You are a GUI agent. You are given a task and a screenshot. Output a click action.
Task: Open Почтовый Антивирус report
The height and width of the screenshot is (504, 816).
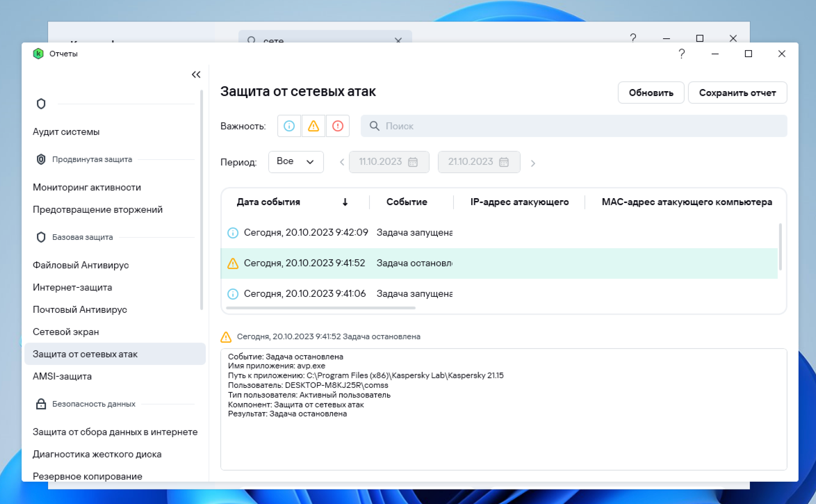[x=80, y=310]
